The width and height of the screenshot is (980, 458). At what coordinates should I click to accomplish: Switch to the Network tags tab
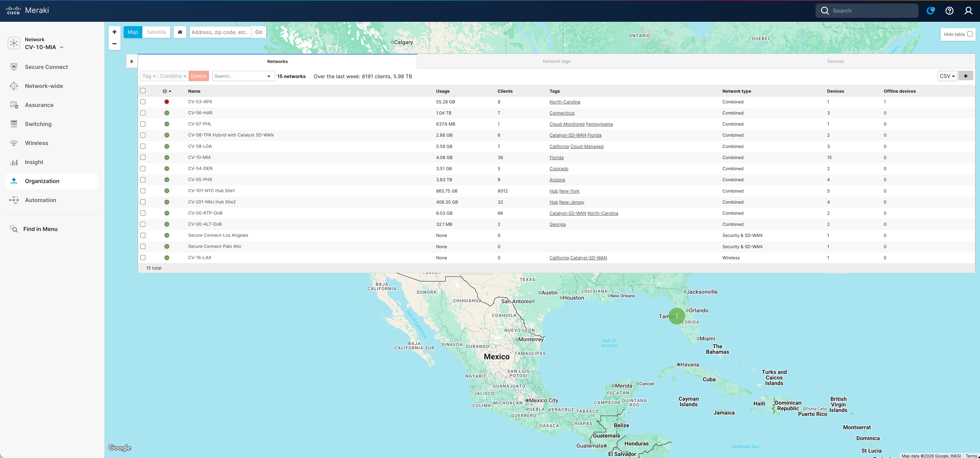(557, 61)
